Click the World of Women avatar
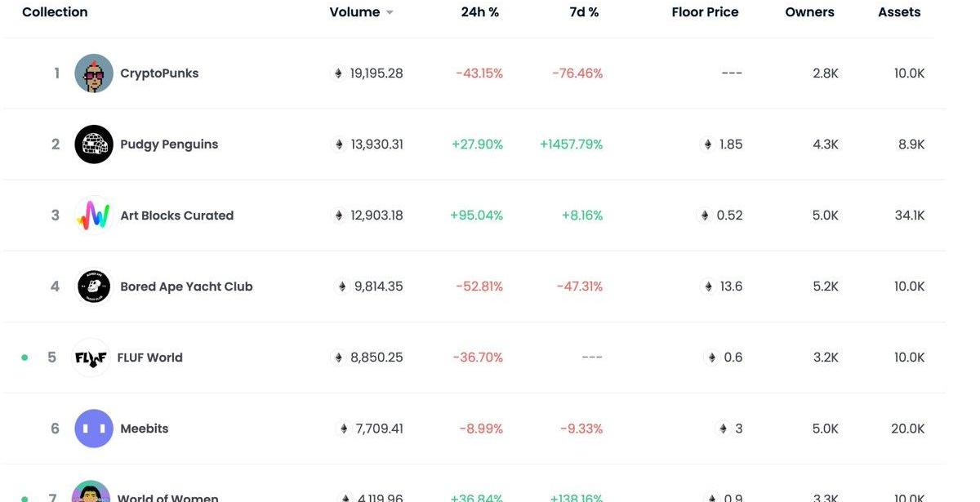 (x=91, y=493)
